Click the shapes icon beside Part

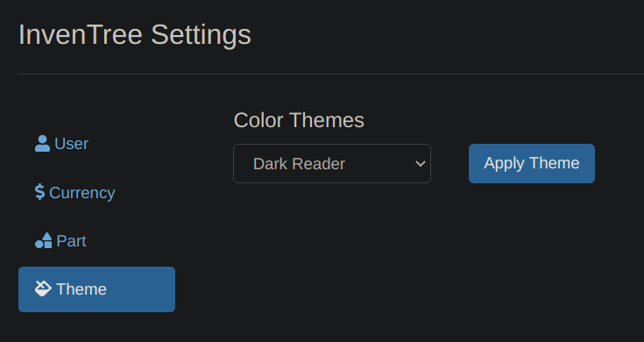click(x=44, y=240)
